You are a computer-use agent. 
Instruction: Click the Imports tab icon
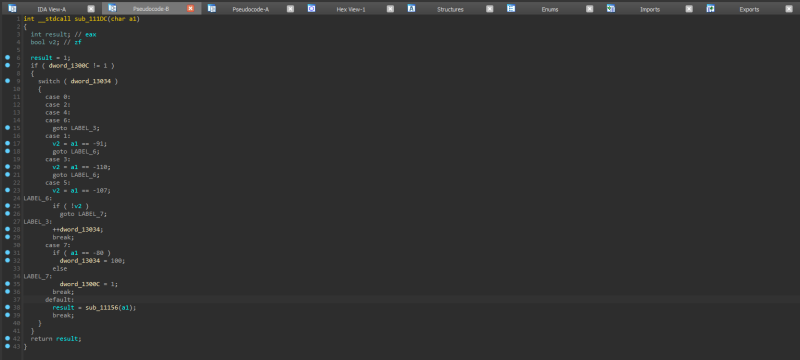610,8
